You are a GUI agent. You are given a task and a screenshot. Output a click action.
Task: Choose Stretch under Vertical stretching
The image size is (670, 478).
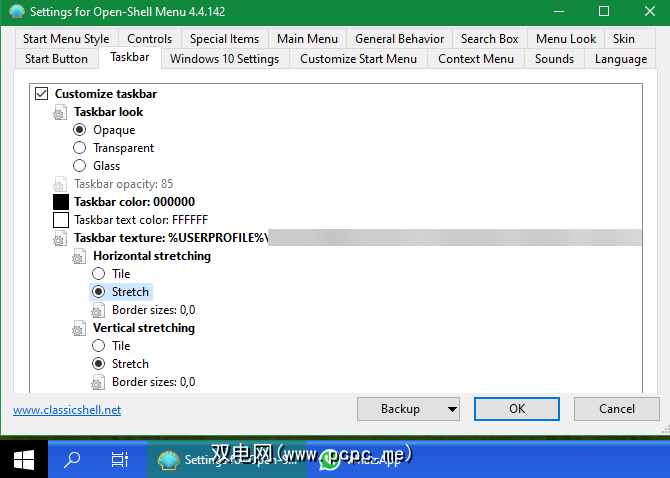coord(98,364)
